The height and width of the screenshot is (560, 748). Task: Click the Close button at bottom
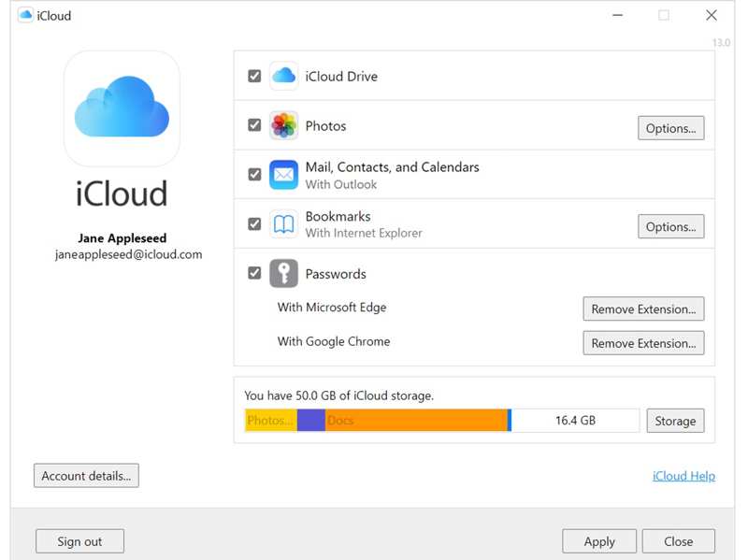click(679, 541)
